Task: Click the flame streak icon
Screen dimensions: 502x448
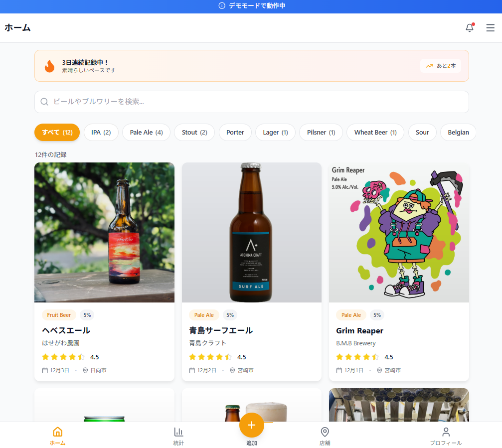Action: tap(49, 66)
